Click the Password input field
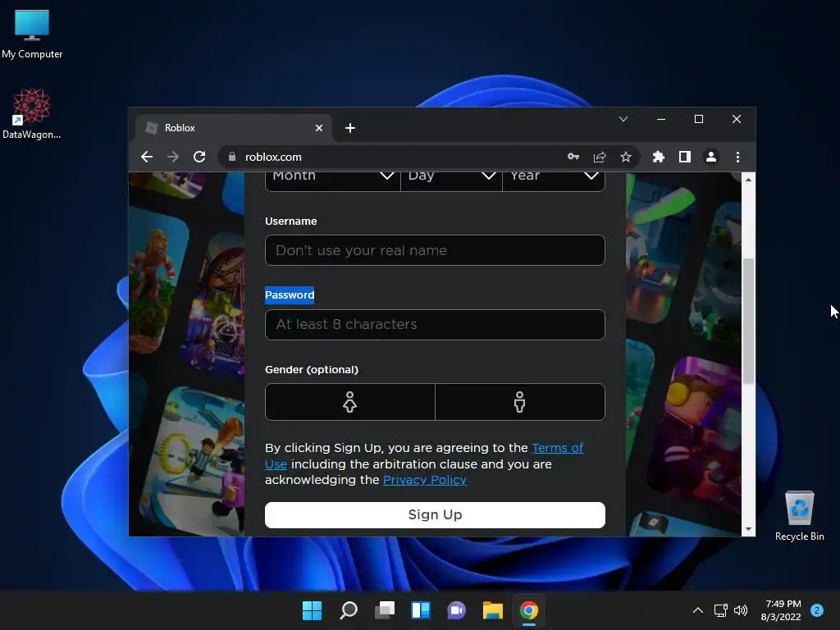The height and width of the screenshot is (630, 840). click(x=435, y=325)
